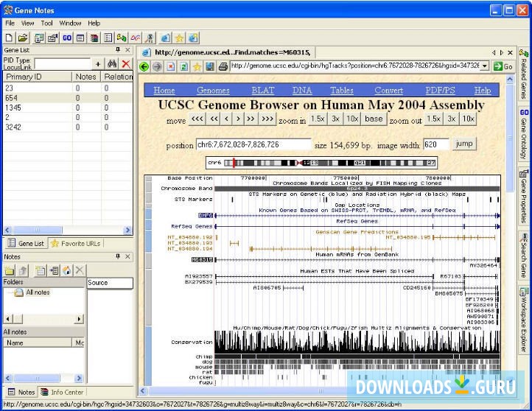Open the Related Genes side tab
The image size is (532, 411).
[x=523, y=74]
